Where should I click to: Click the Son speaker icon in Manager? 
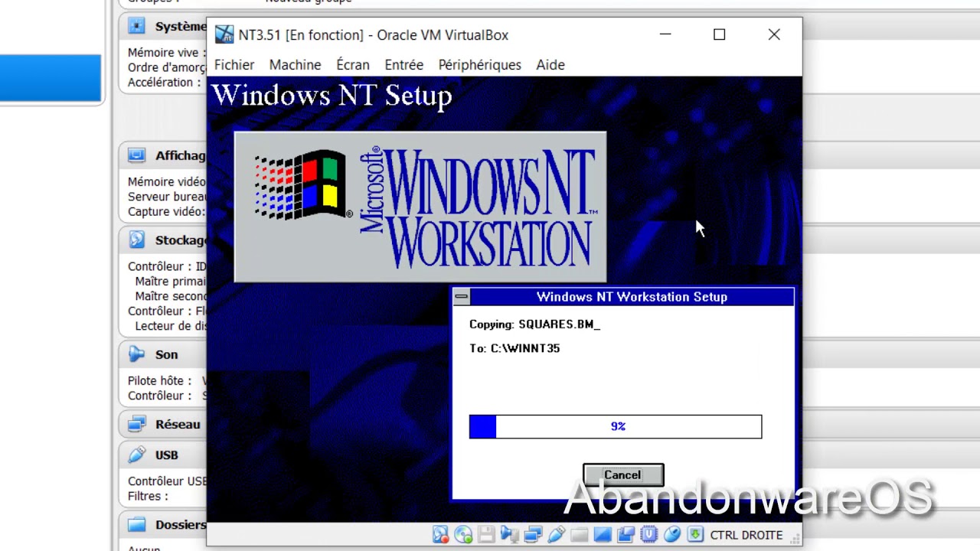[x=136, y=354]
